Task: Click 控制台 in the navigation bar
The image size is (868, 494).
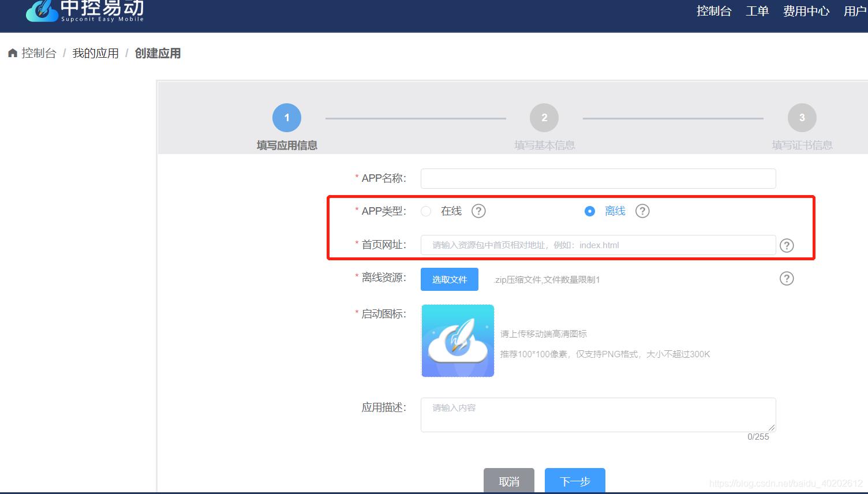Action: (713, 10)
